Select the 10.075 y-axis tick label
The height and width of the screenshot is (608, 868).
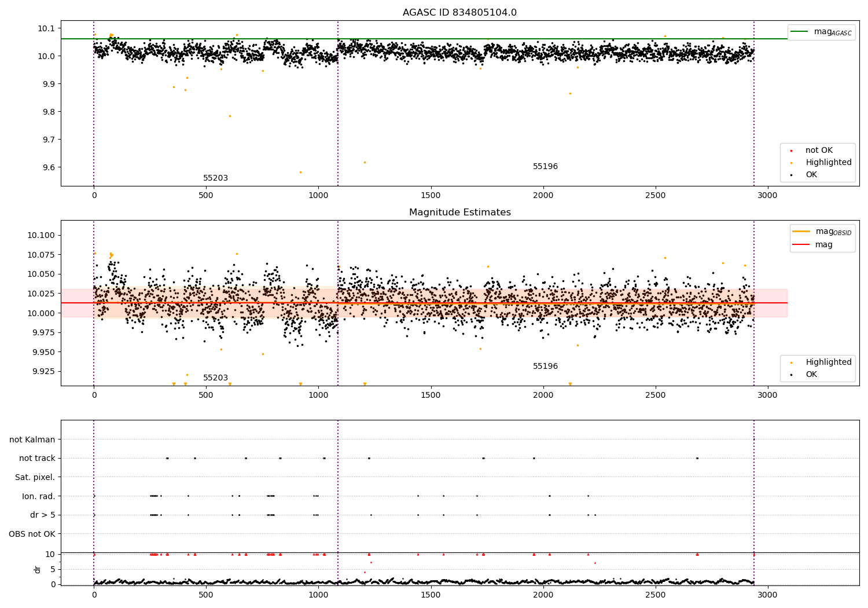[41, 255]
